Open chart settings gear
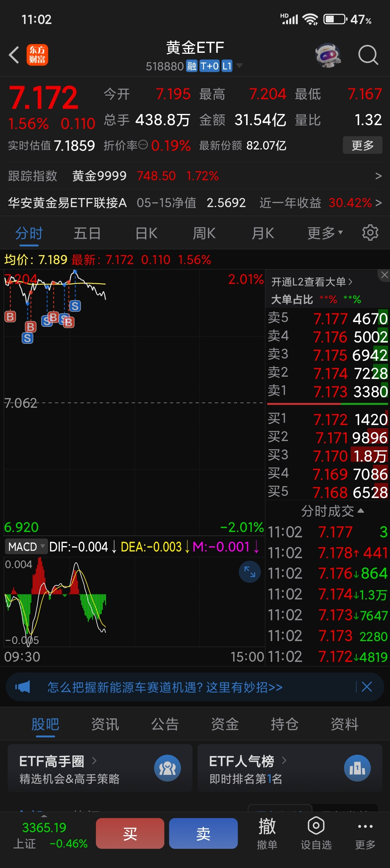Viewport: 390px width, 868px height. [x=370, y=233]
